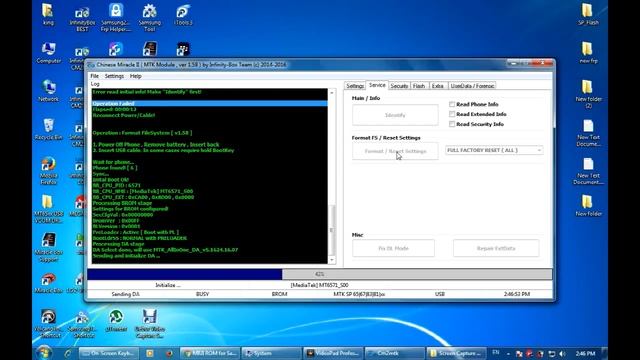The image size is (640, 360).
Task: Click the Repair ExtData button
Action: tap(496, 248)
